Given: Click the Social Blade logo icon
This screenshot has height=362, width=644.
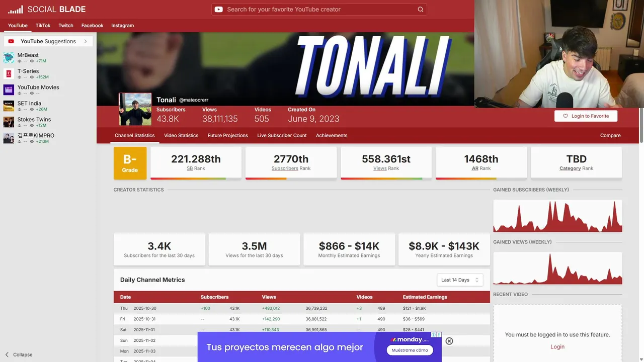Looking at the screenshot, I should pyautogui.click(x=15, y=9).
